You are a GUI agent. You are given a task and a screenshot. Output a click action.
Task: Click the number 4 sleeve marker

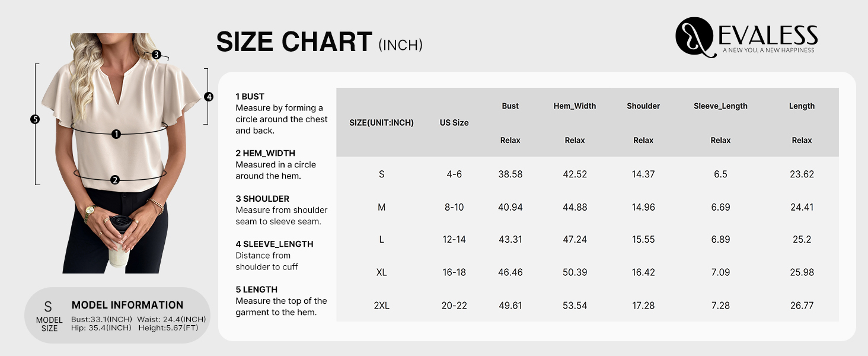tap(209, 97)
